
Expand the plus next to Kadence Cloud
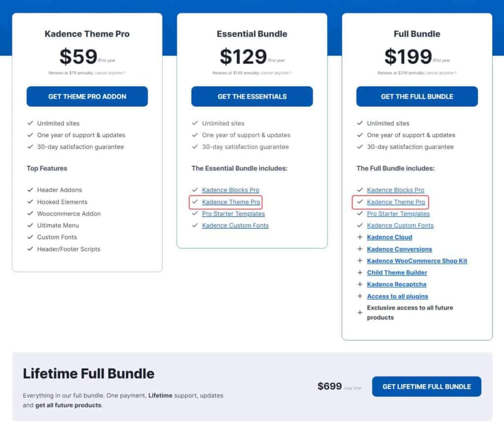click(x=360, y=237)
